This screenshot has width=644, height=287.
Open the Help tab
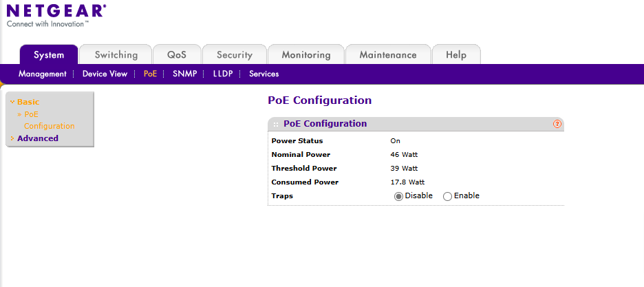[455, 55]
